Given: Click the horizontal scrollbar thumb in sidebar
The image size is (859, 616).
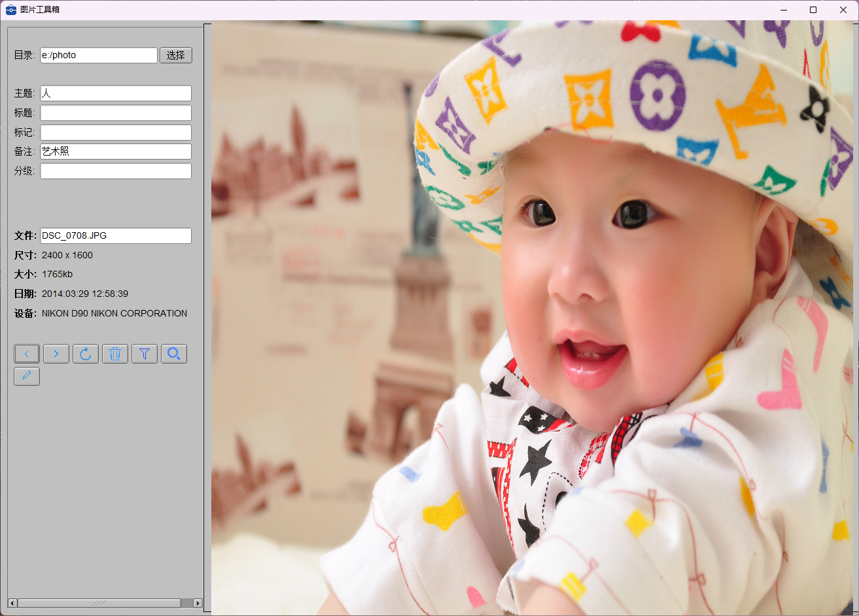Looking at the screenshot, I should (x=99, y=603).
